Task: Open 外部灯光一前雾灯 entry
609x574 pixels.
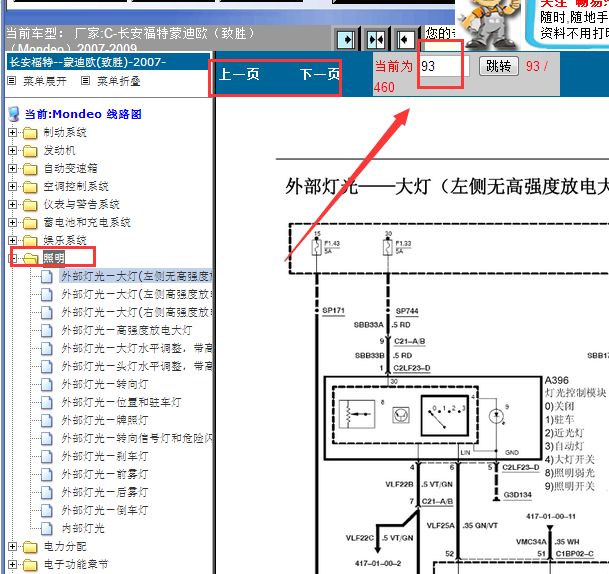Action: point(104,474)
